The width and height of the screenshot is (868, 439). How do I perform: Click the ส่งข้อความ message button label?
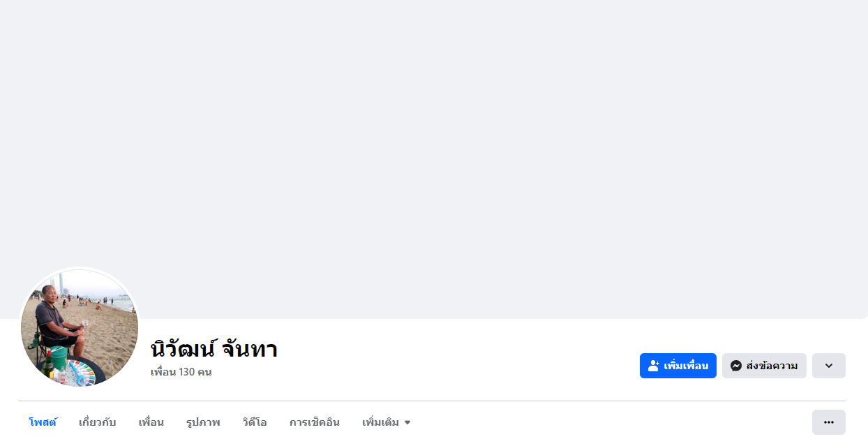point(772,366)
